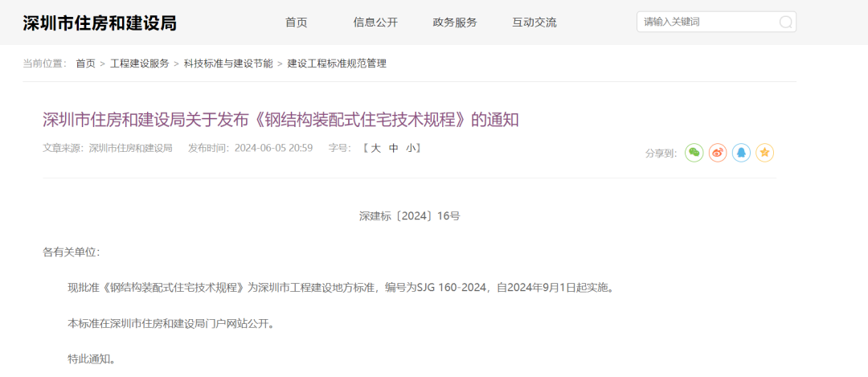The width and height of the screenshot is (868, 377).
Task: Click the sentence 本标准在深圳市住房和建设局门户网站公开。
Action: coord(171,324)
